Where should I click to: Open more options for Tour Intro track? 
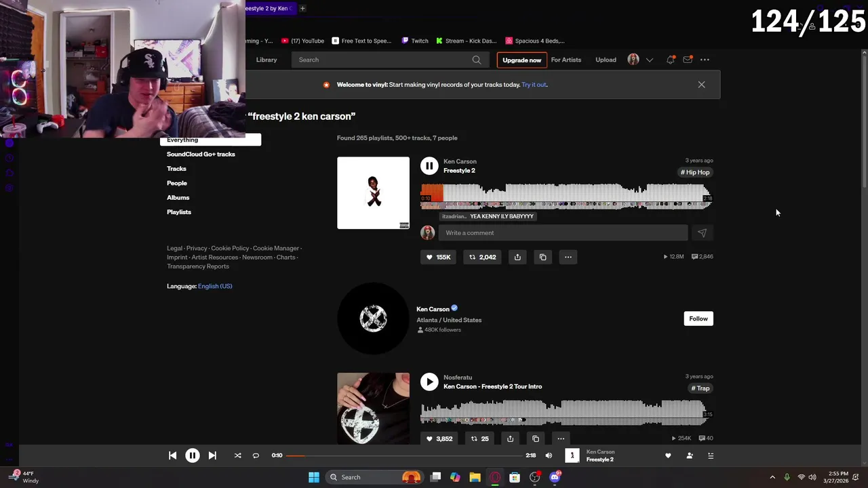click(x=561, y=439)
